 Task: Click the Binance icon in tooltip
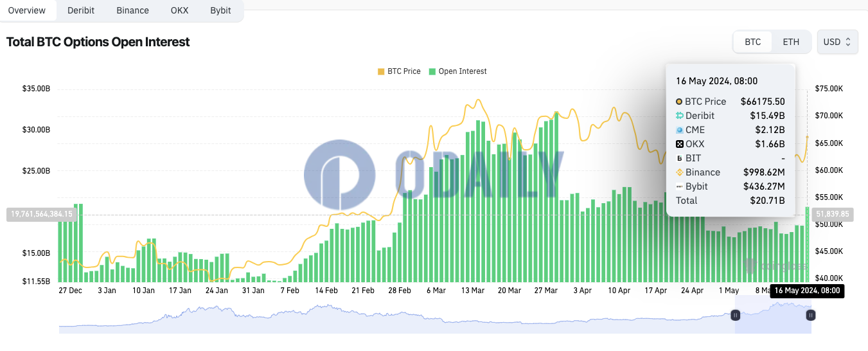tap(679, 172)
